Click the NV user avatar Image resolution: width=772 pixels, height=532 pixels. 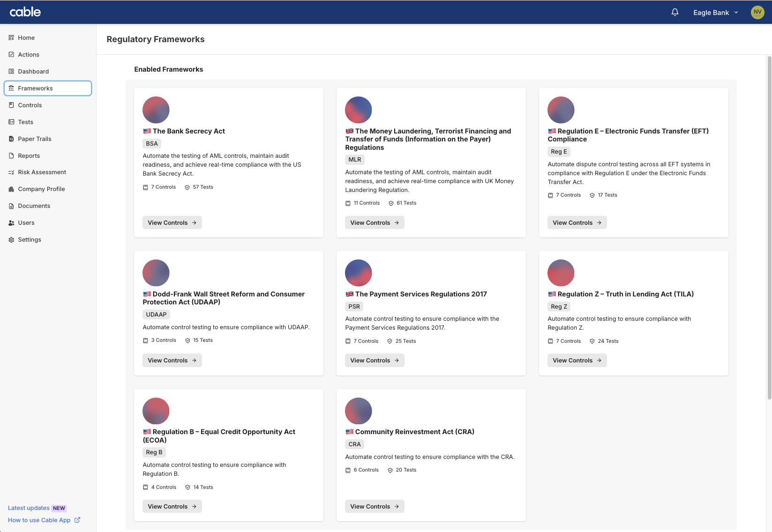click(x=757, y=12)
